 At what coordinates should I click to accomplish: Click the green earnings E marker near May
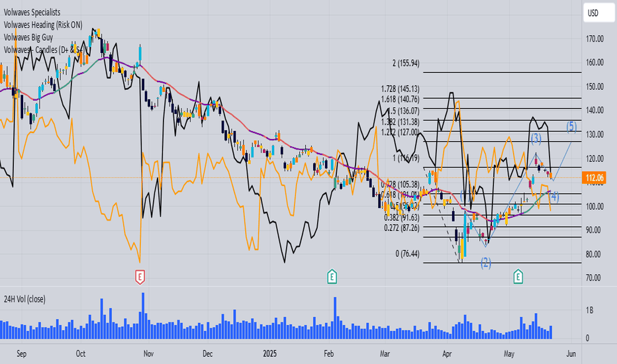click(x=518, y=277)
